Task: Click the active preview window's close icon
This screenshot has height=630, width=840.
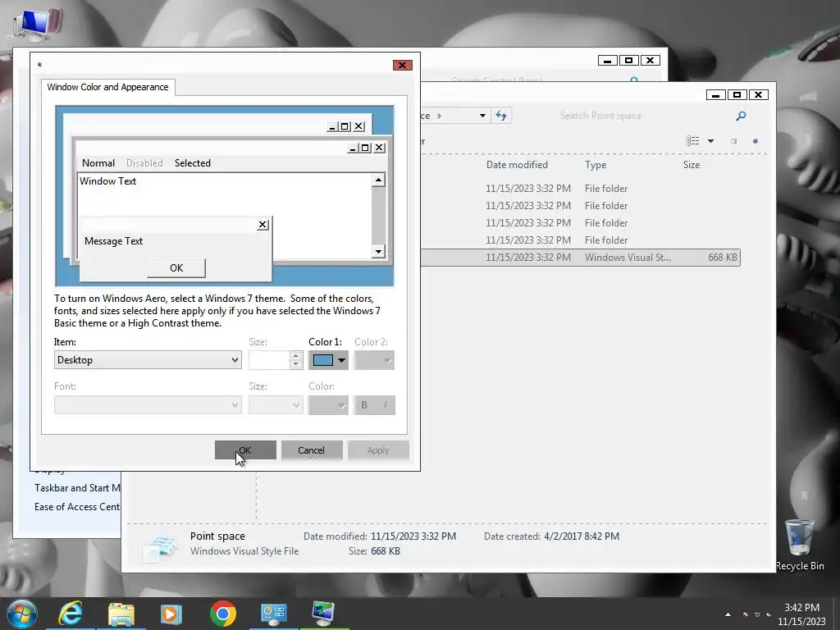Action: (x=379, y=148)
